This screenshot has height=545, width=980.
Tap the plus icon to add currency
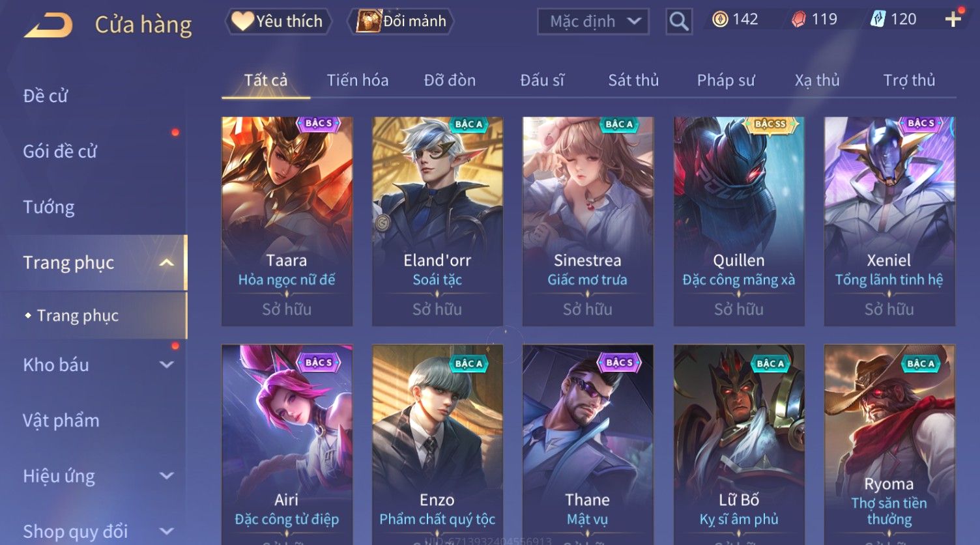[x=953, y=20]
